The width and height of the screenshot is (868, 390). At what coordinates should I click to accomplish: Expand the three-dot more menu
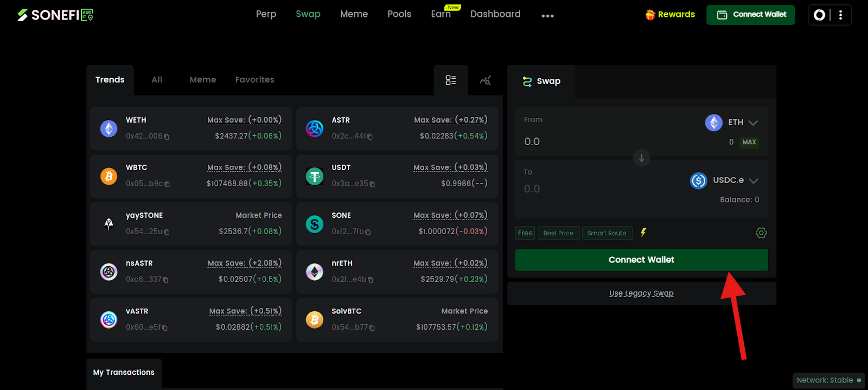548,16
